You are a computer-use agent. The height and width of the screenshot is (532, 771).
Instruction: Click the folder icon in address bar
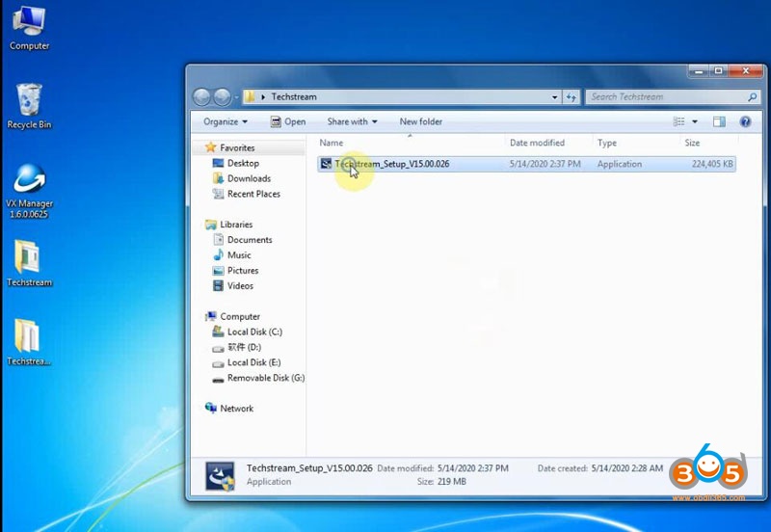250,96
